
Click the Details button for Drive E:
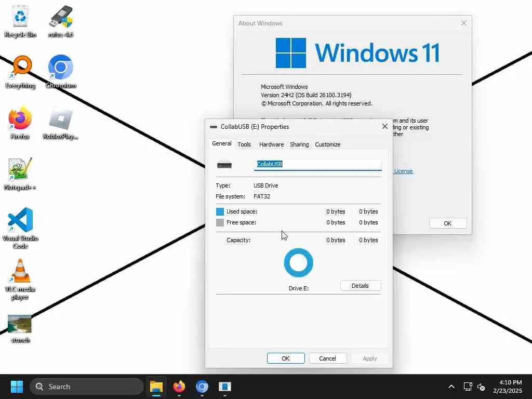[x=361, y=286]
